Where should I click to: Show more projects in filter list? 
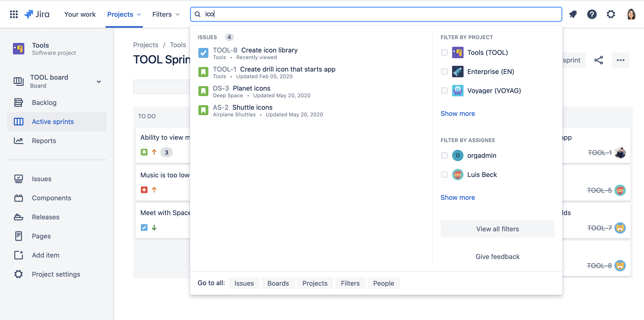coord(458,114)
